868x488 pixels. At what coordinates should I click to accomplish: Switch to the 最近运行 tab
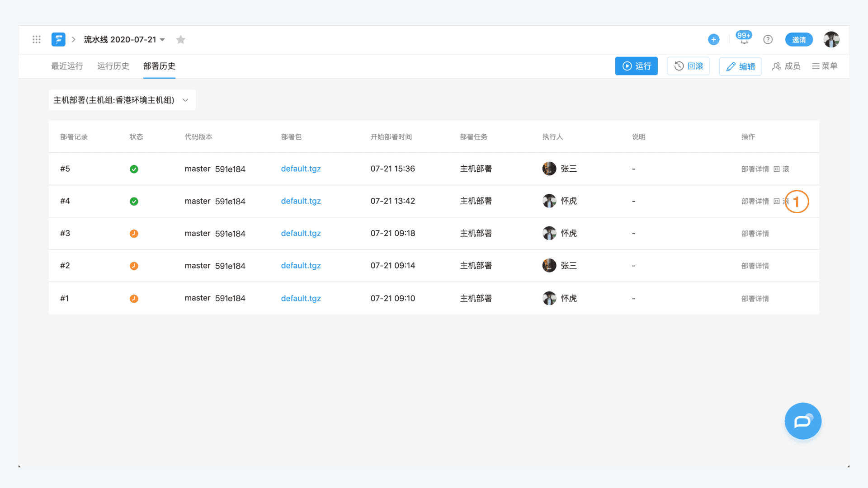[67, 66]
